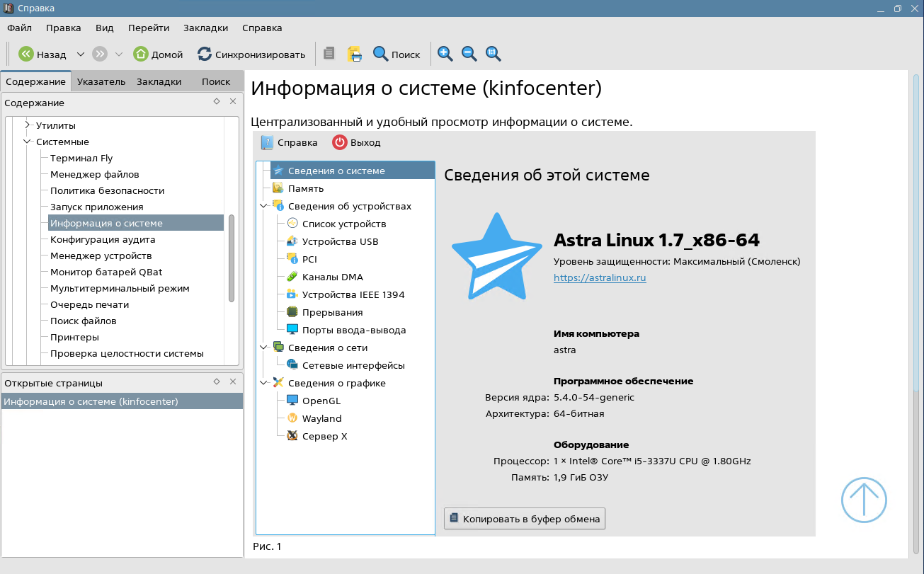Click the reset zoom icon

click(494, 54)
